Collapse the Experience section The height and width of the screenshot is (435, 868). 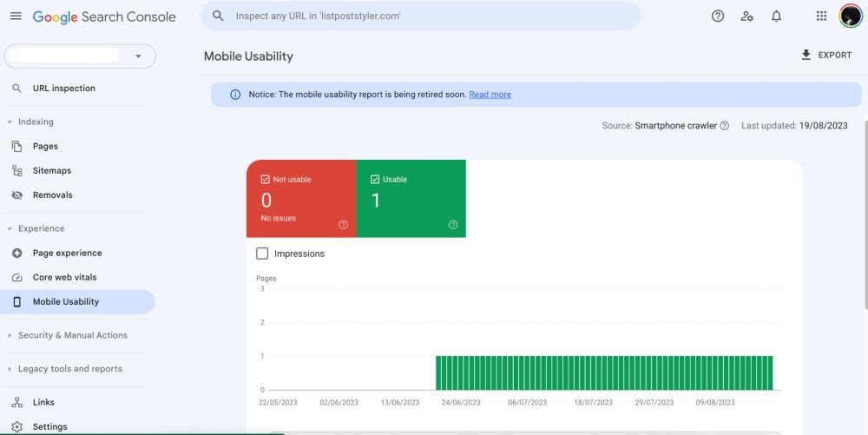click(10, 228)
